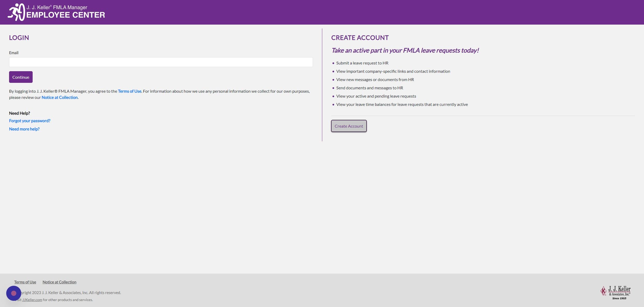Click 'View new messages or documents from HR'
This screenshot has height=307, width=644.
click(375, 79)
